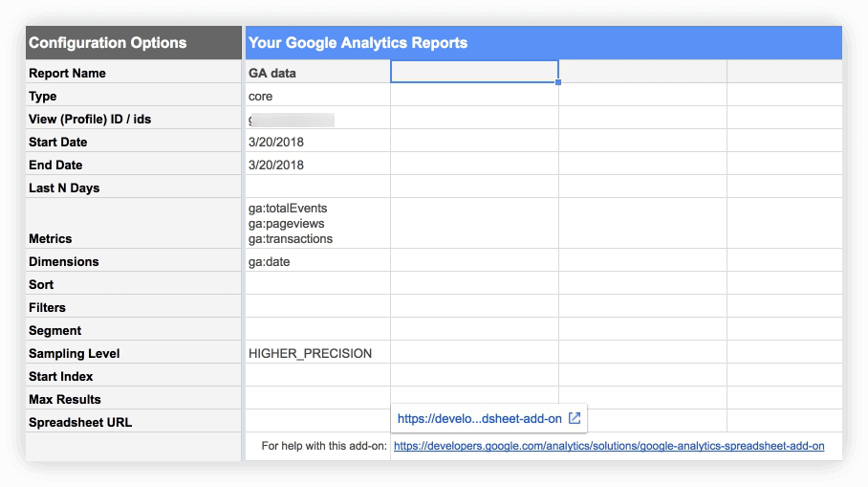The width and height of the screenshot is (868, 487).
Task: Select the 'GA data' report name cell
Action: (317, 73)
